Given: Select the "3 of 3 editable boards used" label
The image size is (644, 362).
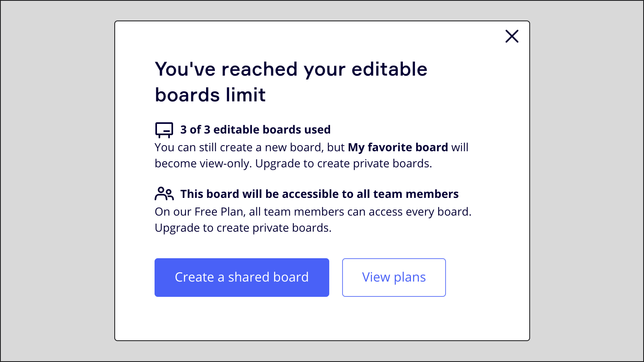Looking at the screenshot, I should pyautogui.click(x=255, y=130).
